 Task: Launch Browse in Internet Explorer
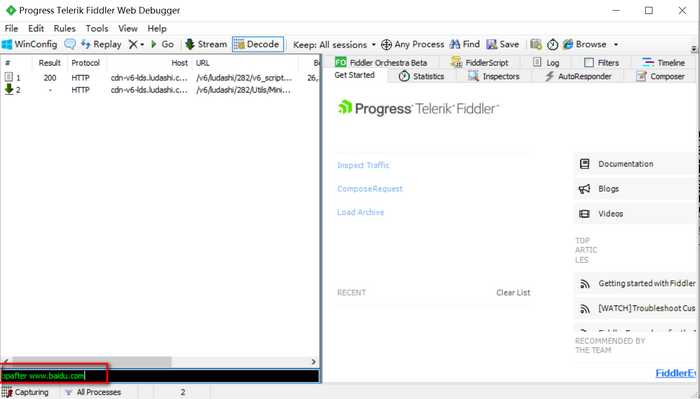(x=585, y=44)
